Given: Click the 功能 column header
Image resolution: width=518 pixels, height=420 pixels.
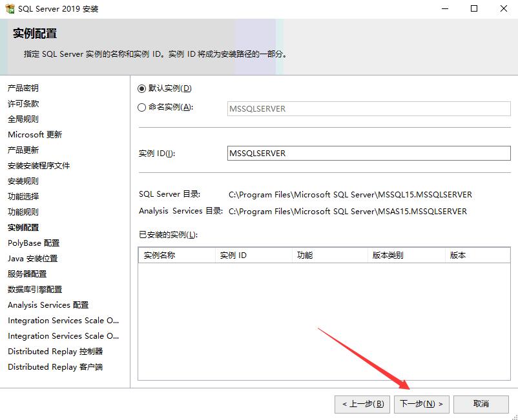Looking at the screenshot, I should pyautogui.click(x=329, y=255).
